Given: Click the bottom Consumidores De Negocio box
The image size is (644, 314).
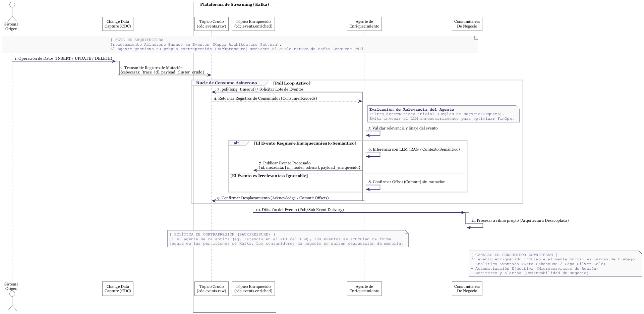Looking at the screenshot, I should [x=467, y=289].
